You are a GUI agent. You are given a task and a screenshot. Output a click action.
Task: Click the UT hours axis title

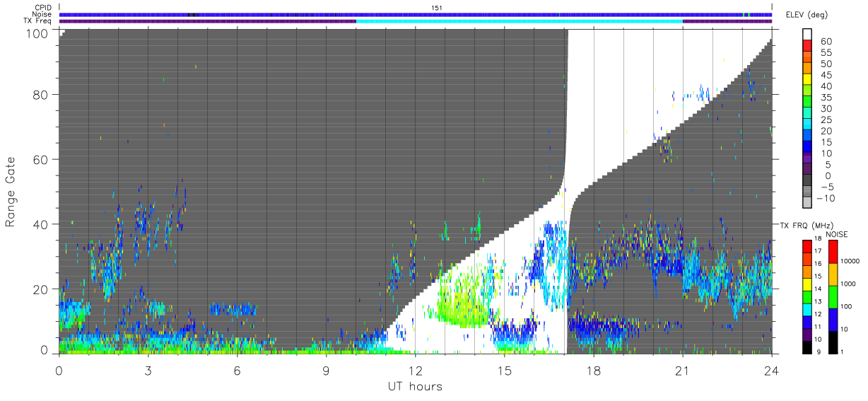click(414, 386)
